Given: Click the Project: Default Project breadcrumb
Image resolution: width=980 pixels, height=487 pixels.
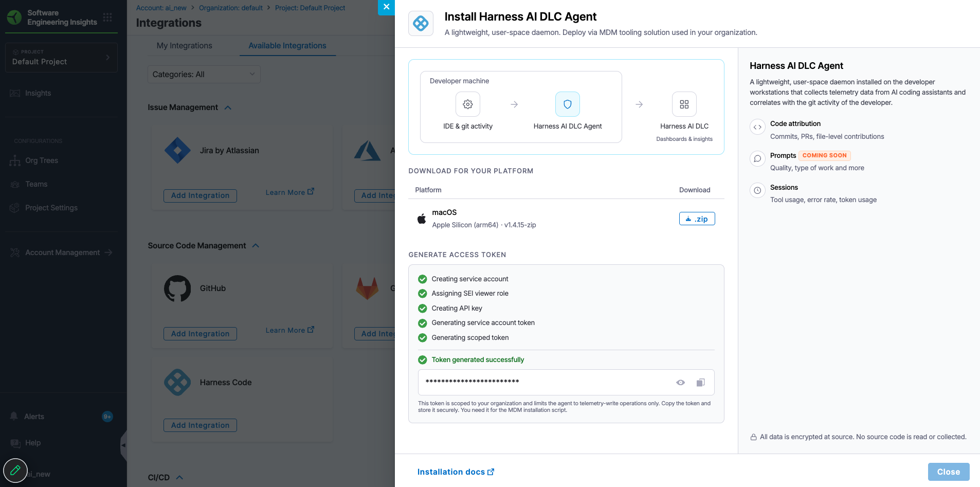Looking at the screenshot, I should click(310, 8).
